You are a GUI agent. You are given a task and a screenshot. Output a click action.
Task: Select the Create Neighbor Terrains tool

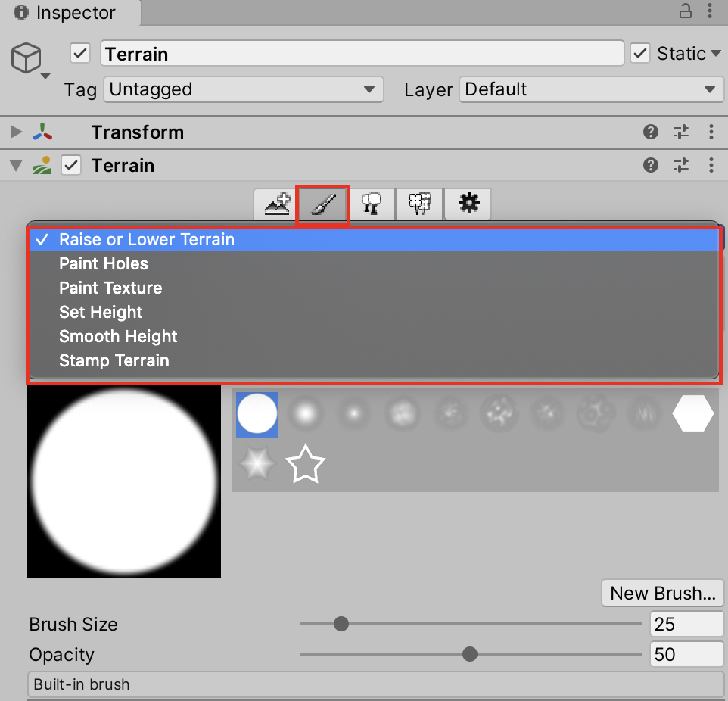(x=277, y=204)
